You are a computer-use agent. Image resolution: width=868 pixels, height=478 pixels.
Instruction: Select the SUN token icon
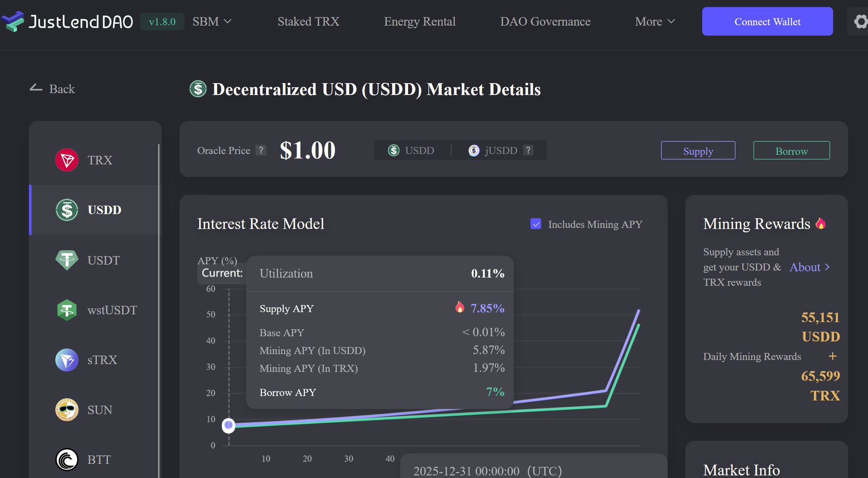67,410
